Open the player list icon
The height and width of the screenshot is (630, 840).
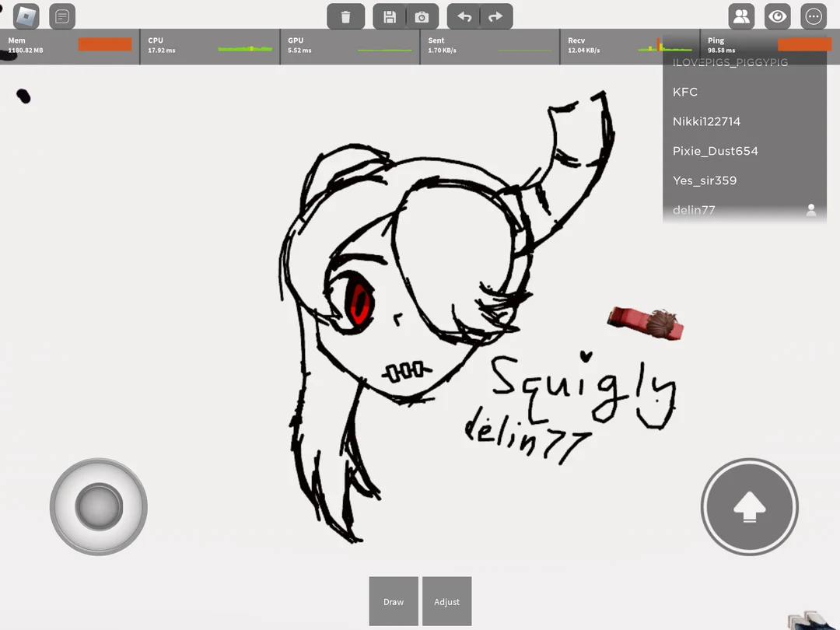pos(741,16)
